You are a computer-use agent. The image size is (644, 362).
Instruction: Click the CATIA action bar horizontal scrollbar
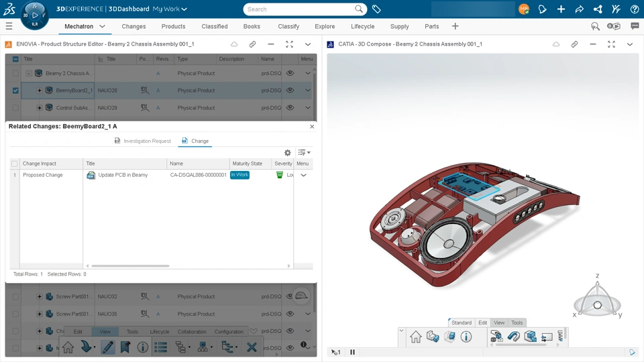[521, 345]
